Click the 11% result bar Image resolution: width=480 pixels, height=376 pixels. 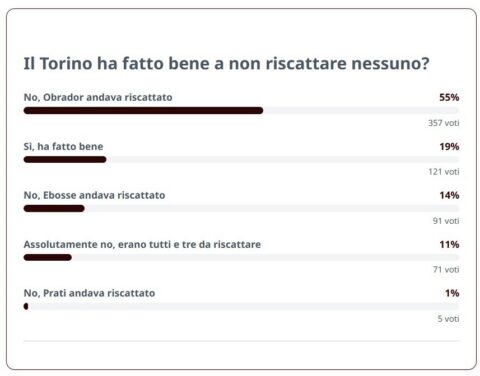coord(48,257)
